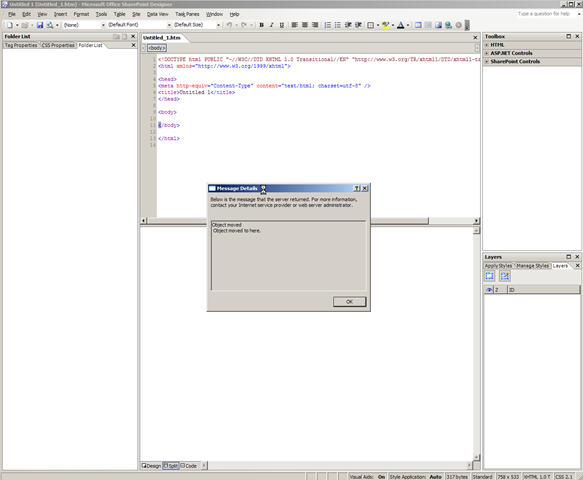Image resolution: width=583 pixels, height=480 pixels.
Task: Open the Highlight color dropdown arrow
Action: 393,25
